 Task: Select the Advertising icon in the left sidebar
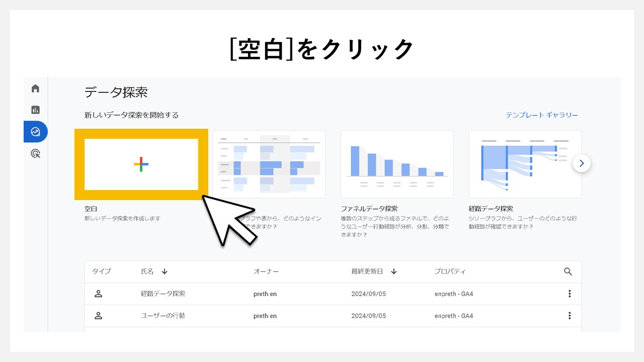pyautogui.click(x=35, y=153)
